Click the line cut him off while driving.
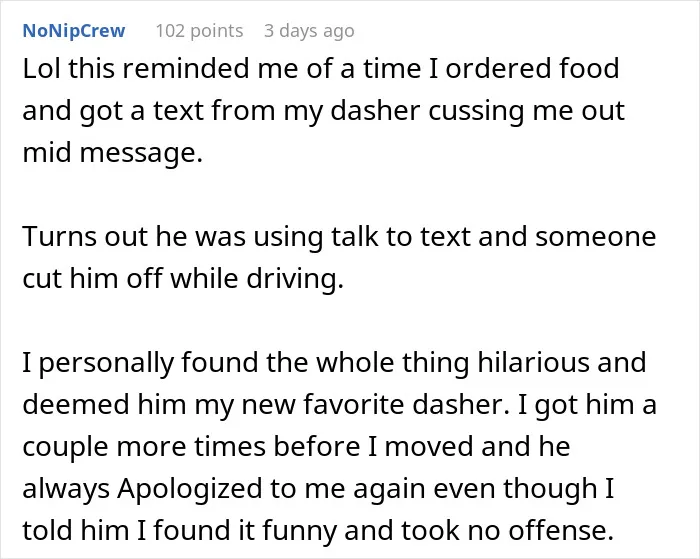The height and width of the screenshot is (559, 700). (x=183, y=278)
